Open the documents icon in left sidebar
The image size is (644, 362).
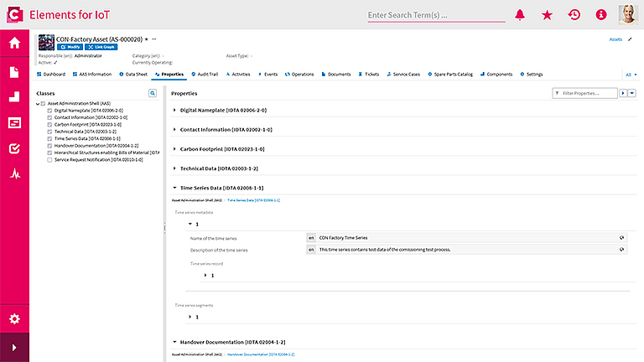point(14,72)
